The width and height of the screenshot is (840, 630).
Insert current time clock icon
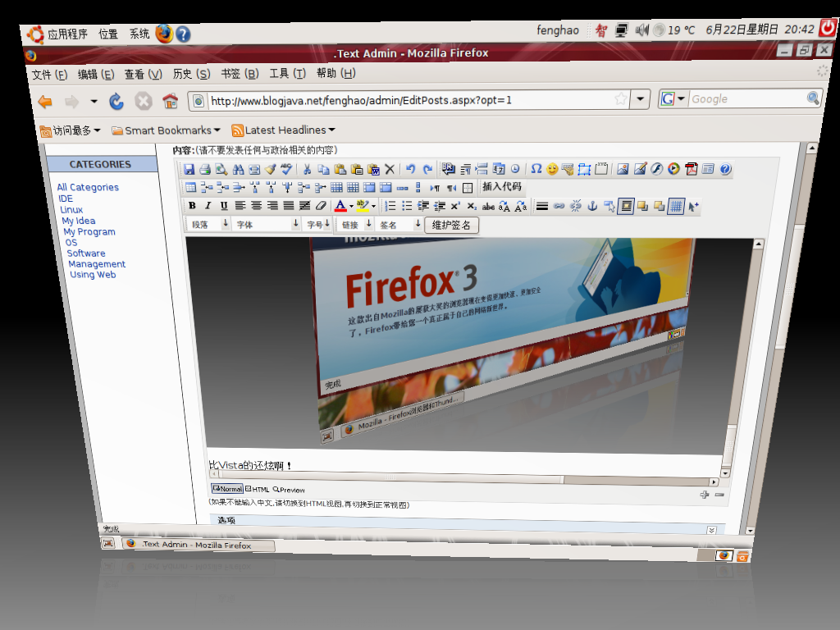pos(515,169)
